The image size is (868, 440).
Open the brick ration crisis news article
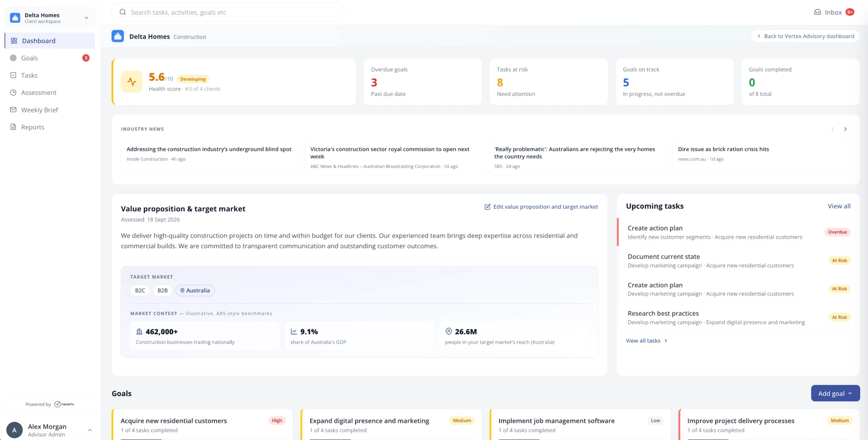coord(761,158)
